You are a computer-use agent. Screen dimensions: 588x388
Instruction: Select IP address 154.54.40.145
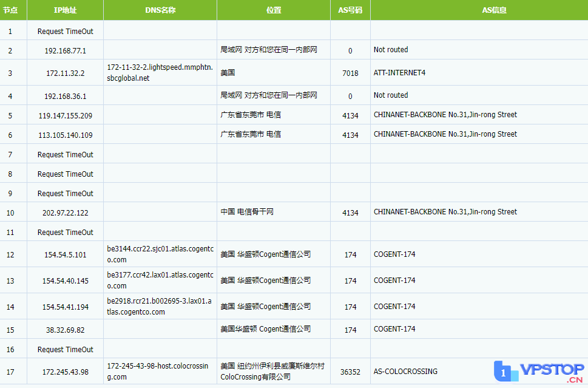click(x=66, y=281)
